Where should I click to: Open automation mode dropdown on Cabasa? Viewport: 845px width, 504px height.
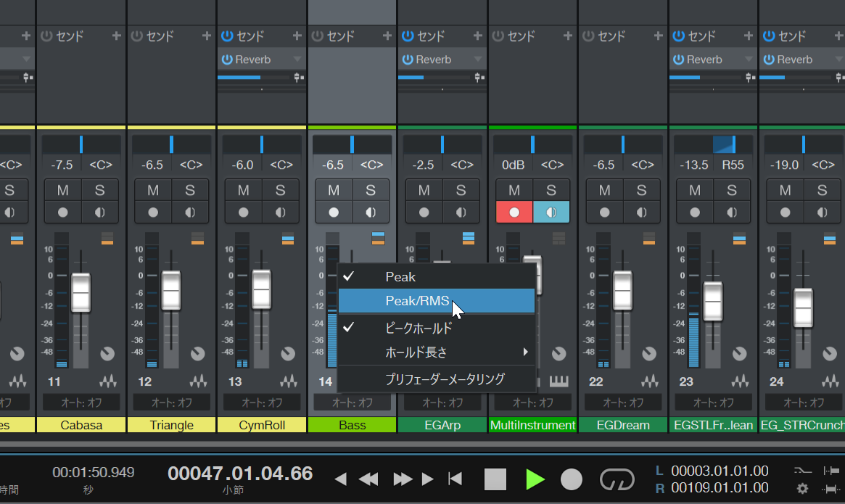(x=81, y=402)
